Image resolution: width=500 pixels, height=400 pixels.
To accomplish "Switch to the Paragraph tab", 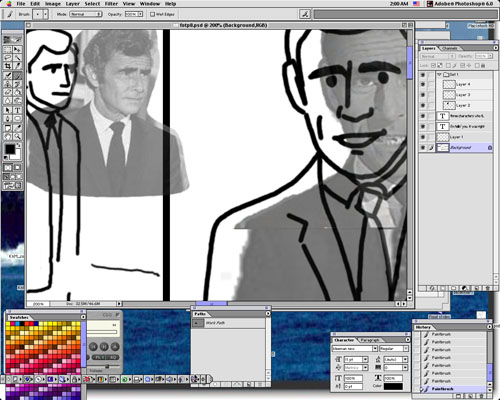I will [370, 340].
